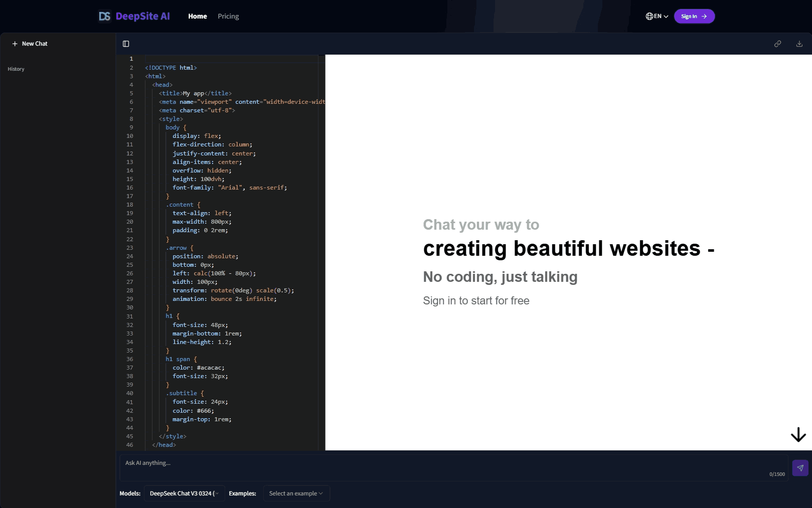Click the globe language icon
812x508 pixels.
coord(649,16)
